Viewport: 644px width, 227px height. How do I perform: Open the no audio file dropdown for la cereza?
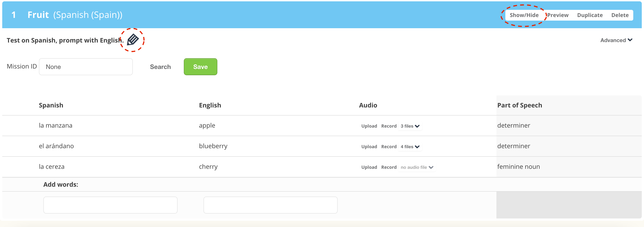pos(417,167)
